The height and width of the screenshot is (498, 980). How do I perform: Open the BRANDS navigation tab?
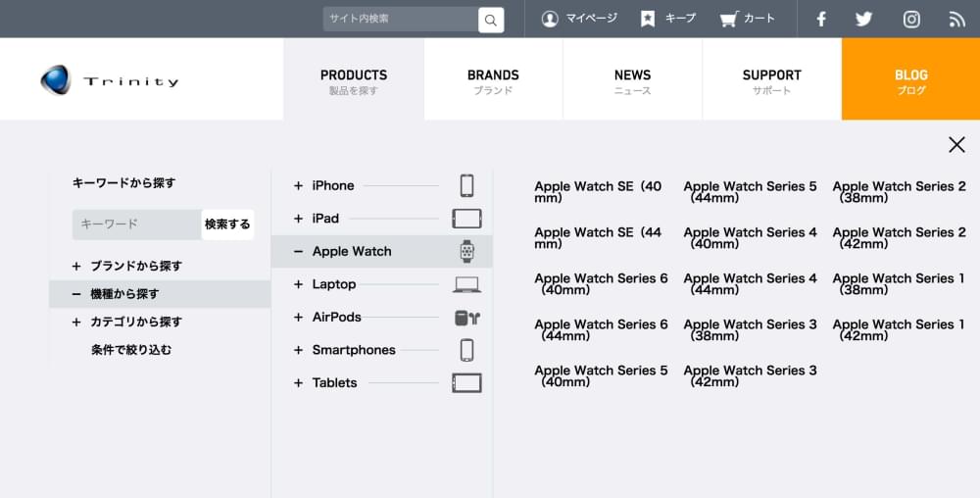(493, 80)
